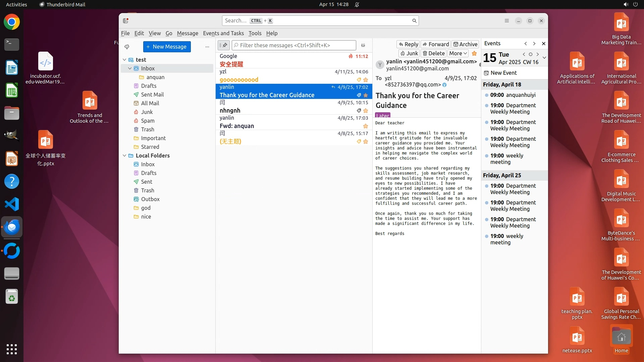Collapse the test account tree
Viewport: 644px width, 362px height.
pos(124,60)
